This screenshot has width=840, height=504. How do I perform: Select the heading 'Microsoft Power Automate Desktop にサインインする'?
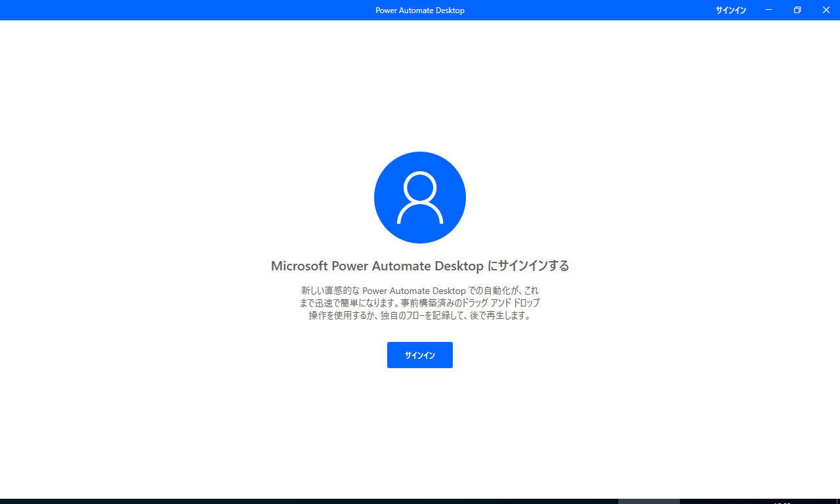point(420,266)
